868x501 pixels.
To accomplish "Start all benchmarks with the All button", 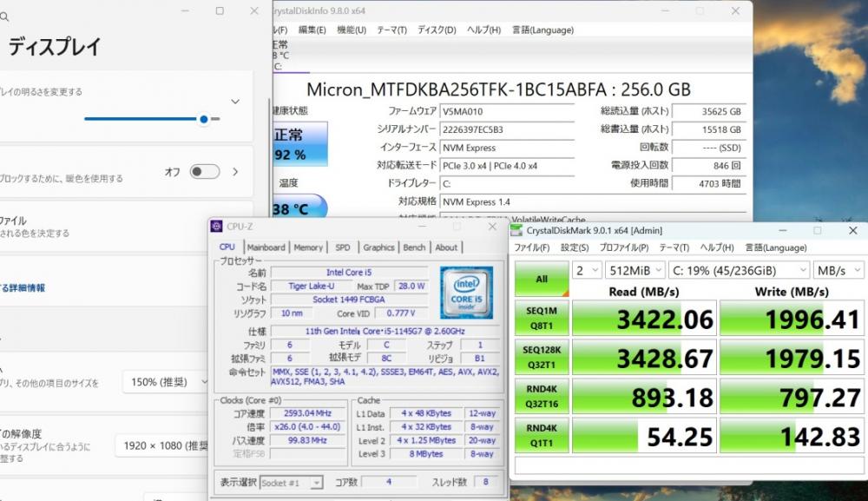I will [542, 279].
